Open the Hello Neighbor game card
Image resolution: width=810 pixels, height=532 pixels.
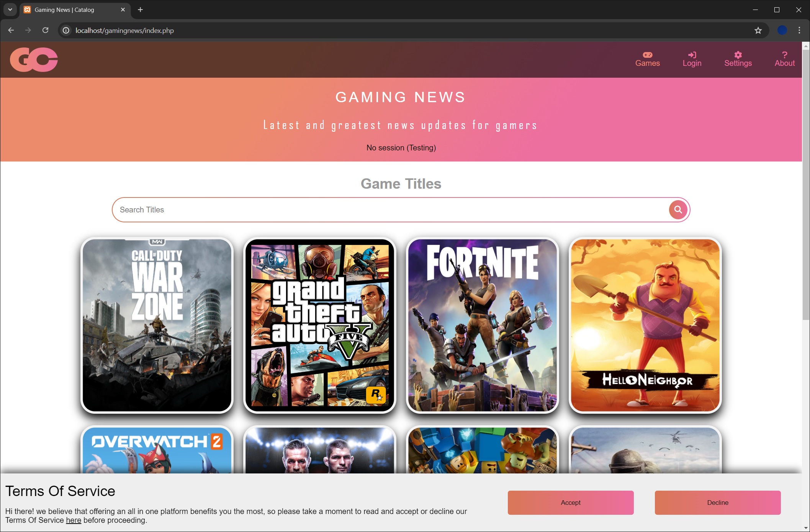pyautogui.click(x=645, y=325)
